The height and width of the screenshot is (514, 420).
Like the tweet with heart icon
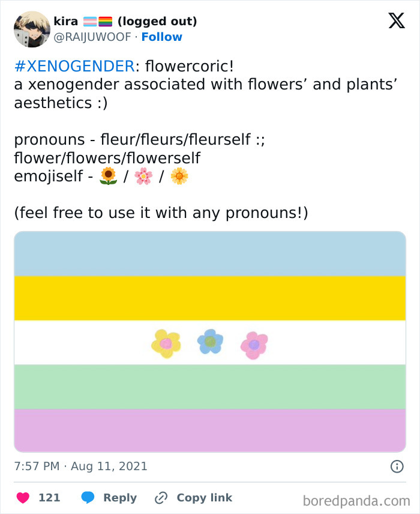tap(23, 498)
